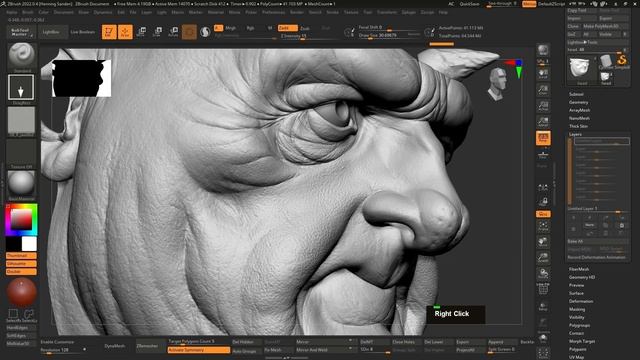Click the Scroll document icon
The height and width of the screenshot is (360, 640).
click(x=543, y=73)
